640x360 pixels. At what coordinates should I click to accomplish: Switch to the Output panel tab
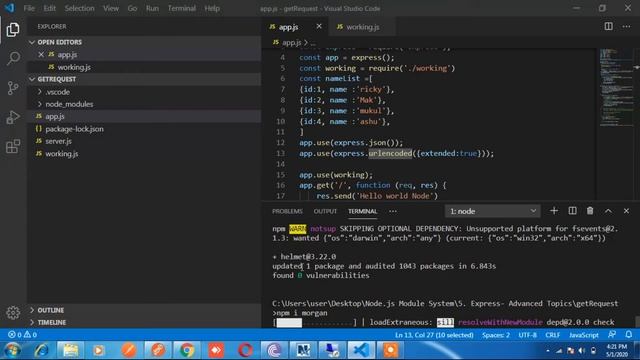pyautogui.click(x=325, y=211)
